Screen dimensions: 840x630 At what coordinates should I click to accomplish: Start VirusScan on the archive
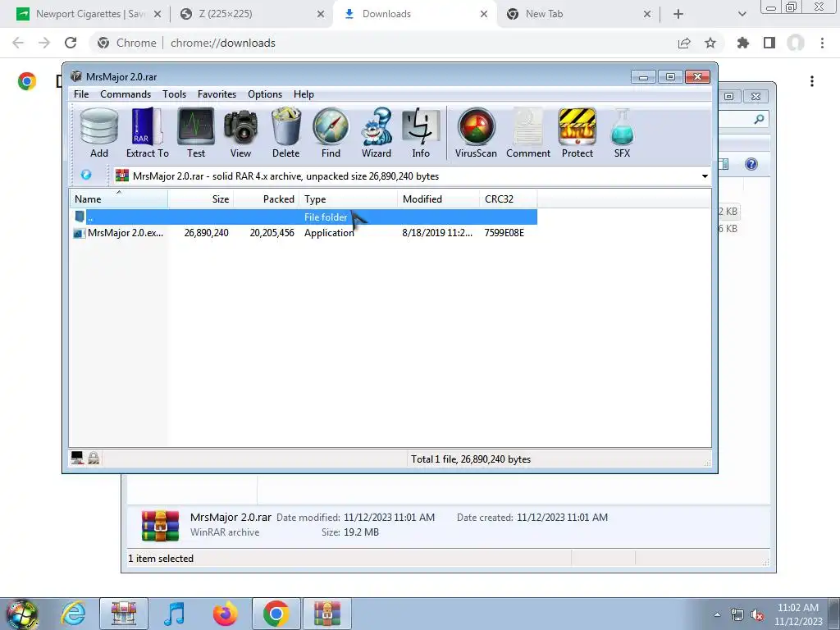[x=476, y=133]
